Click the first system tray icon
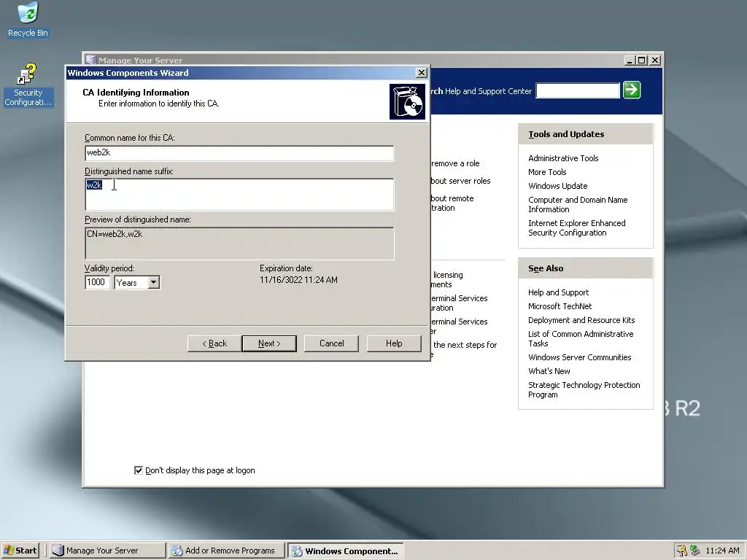This screenshot has width=747, height=560. (682, 551)
